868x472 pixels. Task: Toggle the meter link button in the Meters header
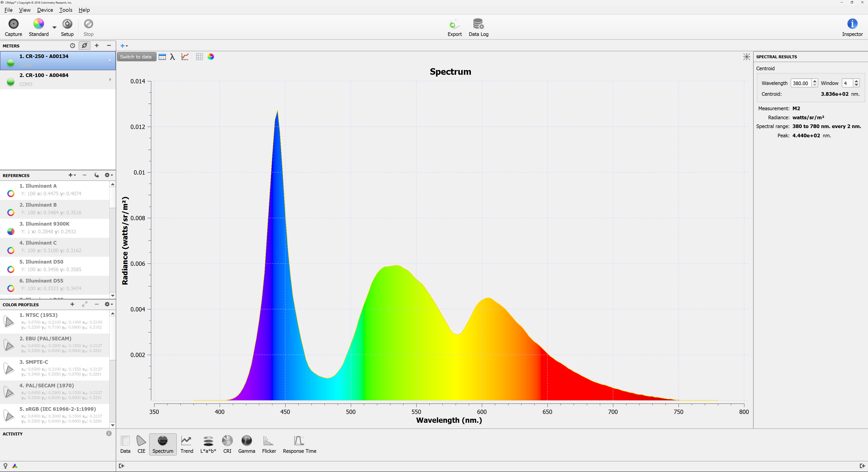point(84,45)
